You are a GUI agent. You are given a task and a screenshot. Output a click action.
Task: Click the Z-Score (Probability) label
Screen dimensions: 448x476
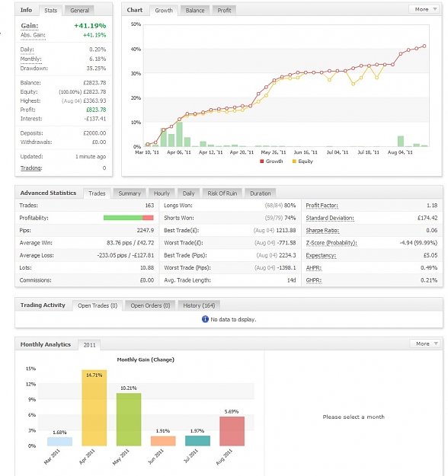[331, 243]
